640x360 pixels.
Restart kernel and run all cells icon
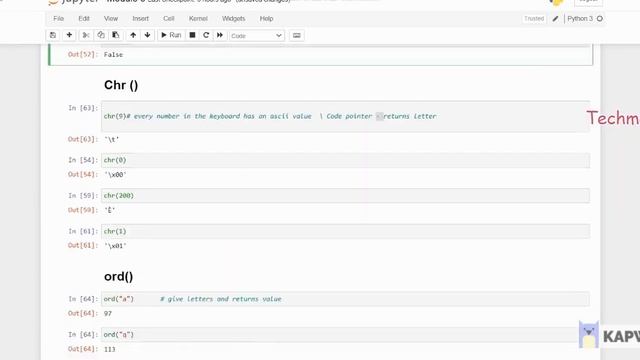220,35
